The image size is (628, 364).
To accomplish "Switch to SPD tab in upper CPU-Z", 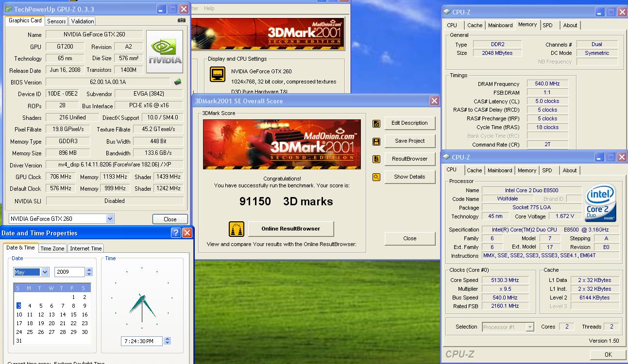I will [547, 25].
